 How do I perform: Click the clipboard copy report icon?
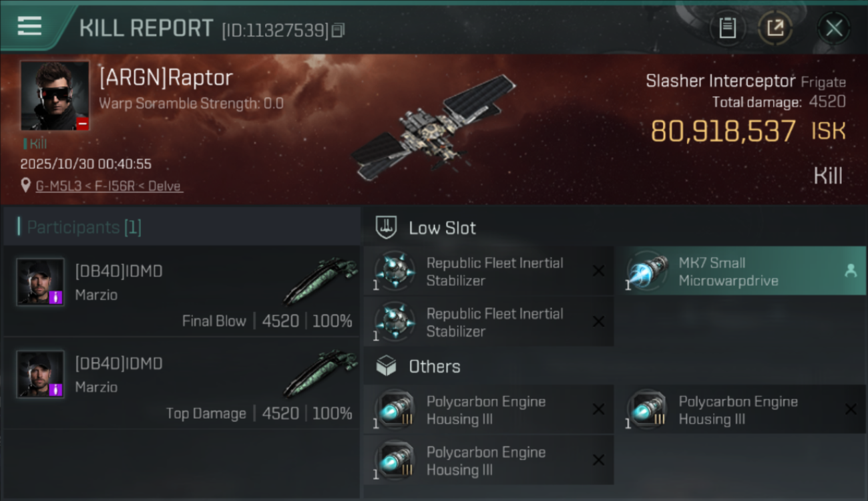pos(727,28)
